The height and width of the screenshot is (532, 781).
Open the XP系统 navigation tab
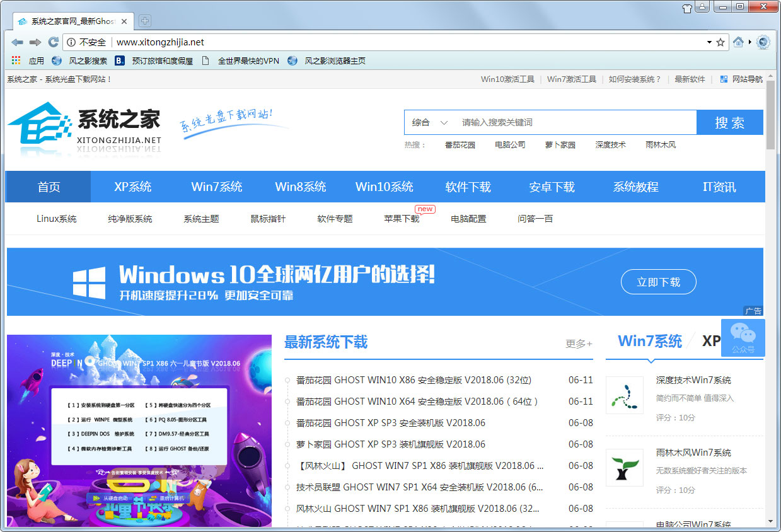133,187
